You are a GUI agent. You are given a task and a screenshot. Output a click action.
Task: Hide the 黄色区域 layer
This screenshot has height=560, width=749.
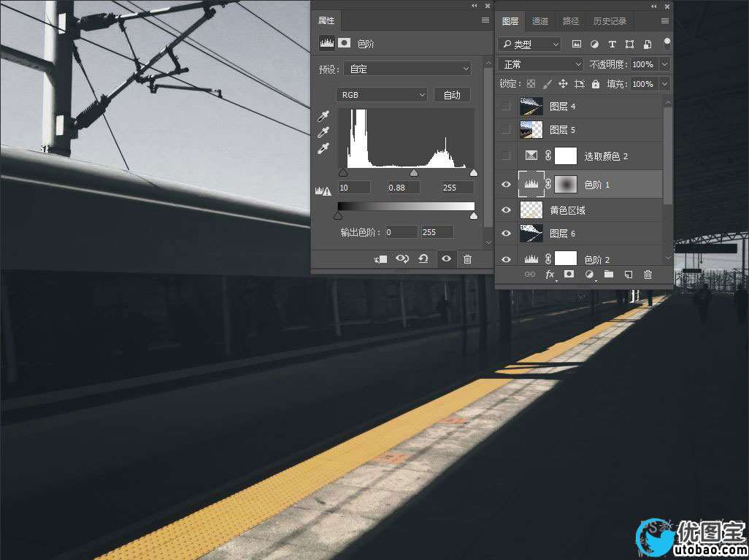(506, 210)
